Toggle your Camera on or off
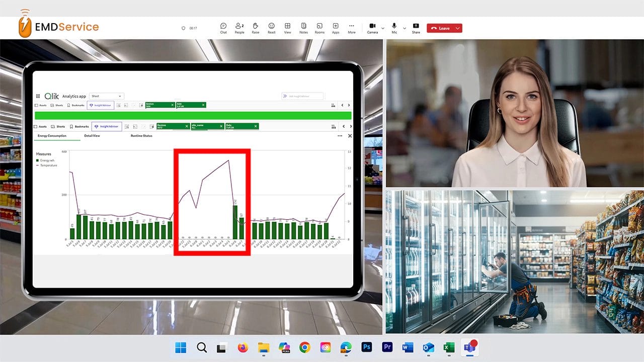The width and height of the screenshot is (644, 362). click(x=372, y=28)
